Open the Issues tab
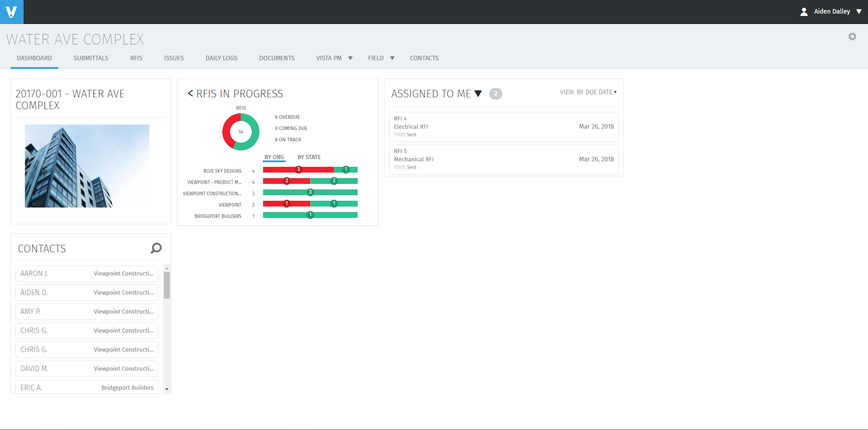The height and width of the screenshot is (430, 868). (174, 58)
